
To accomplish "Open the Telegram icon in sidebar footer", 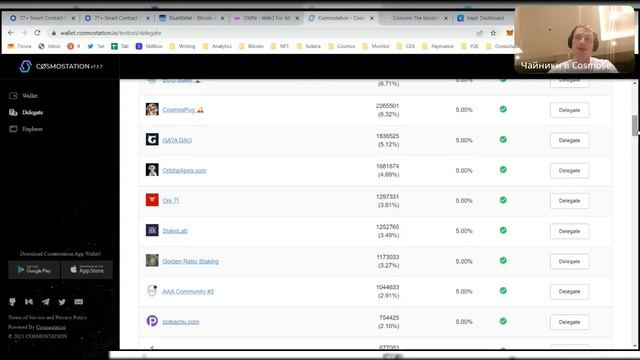I will click(x=46, y=302).
